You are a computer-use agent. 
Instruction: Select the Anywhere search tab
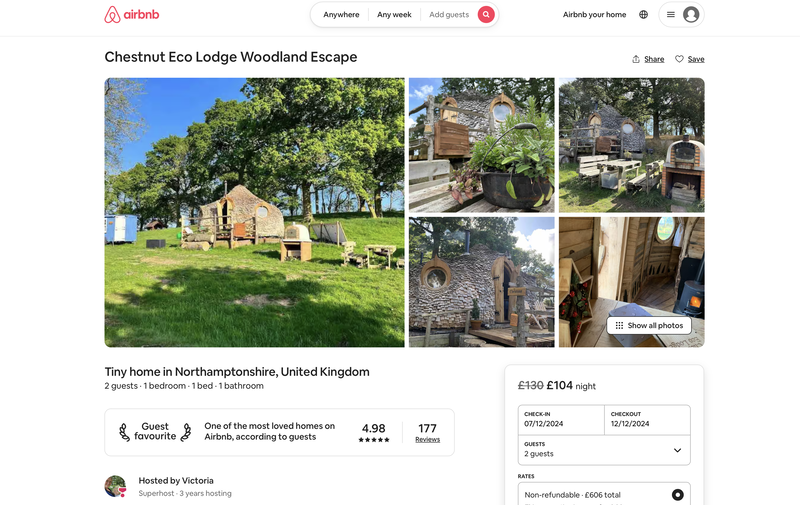pos(341,14)
